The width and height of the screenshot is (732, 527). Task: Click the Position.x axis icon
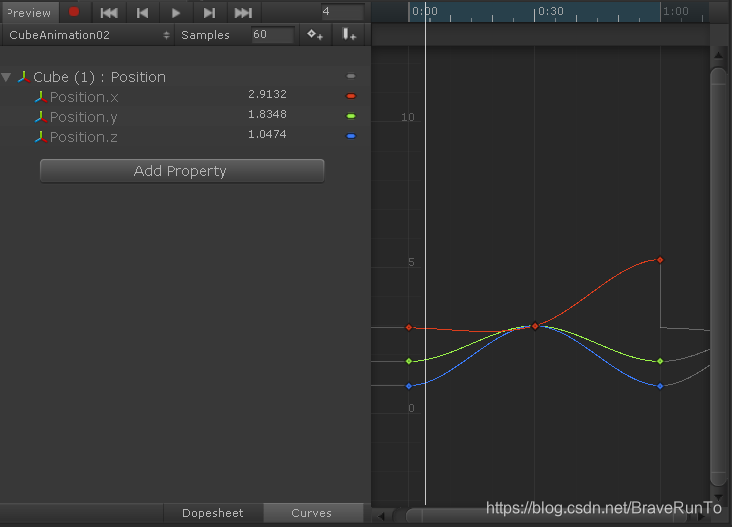[41, 97]
